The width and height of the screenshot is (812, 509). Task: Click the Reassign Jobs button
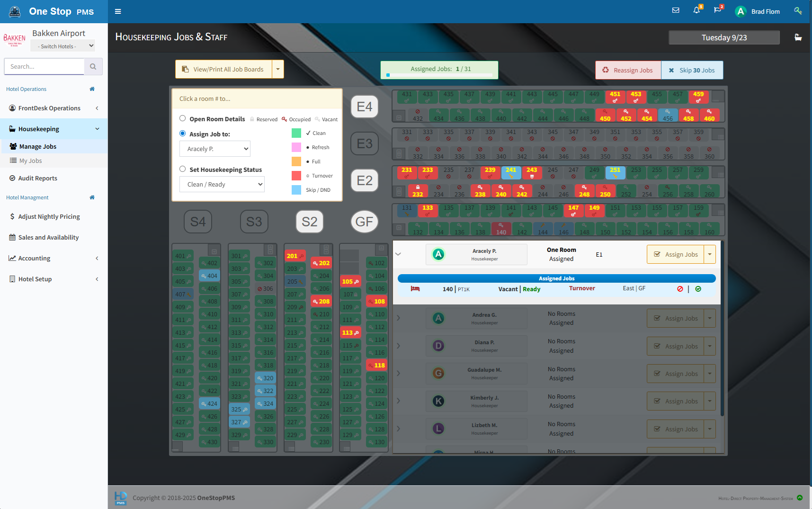[x=628, y=70]
